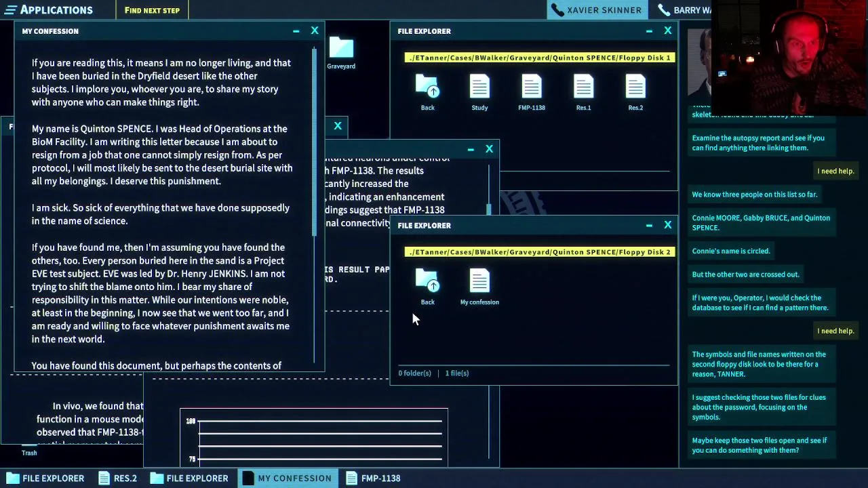This screenshot has width=868, height=488.
Task: Switch to first File Explorer taskbar item
Action: tap(45, 478)
